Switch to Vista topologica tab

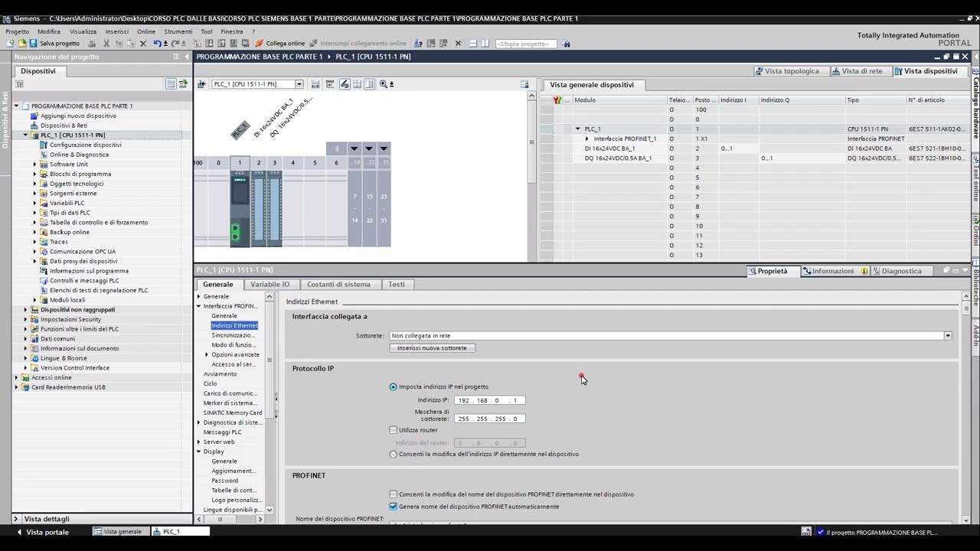(787, 71)
